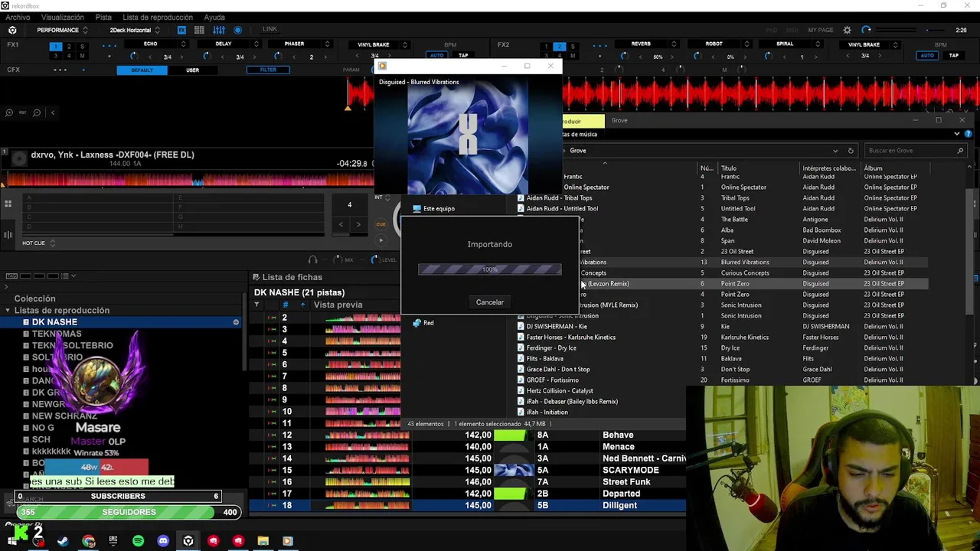Viewport: 980px width, 551px height.
Task: Click the recording panel circle icon
Action: click(237, 30)
